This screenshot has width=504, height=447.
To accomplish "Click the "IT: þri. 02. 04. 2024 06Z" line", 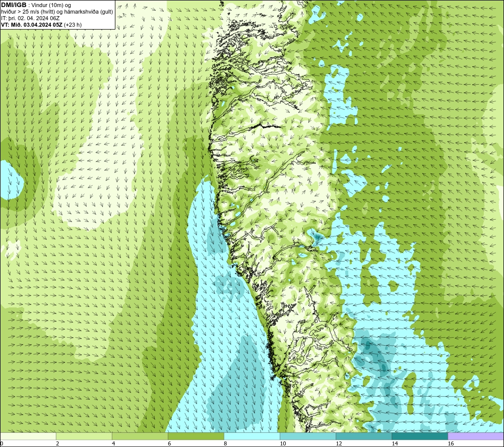I will (x=30, y=18).
